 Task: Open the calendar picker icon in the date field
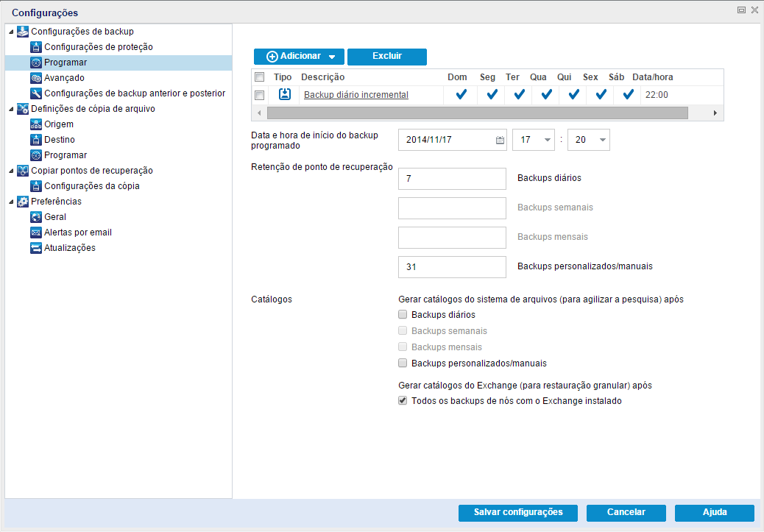500,141
